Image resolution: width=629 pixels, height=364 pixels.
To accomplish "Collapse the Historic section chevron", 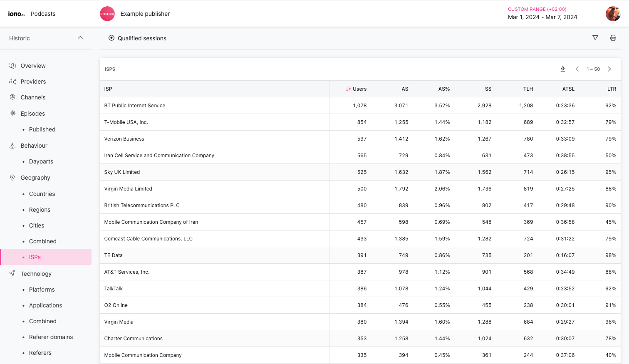I will [80, 38].
